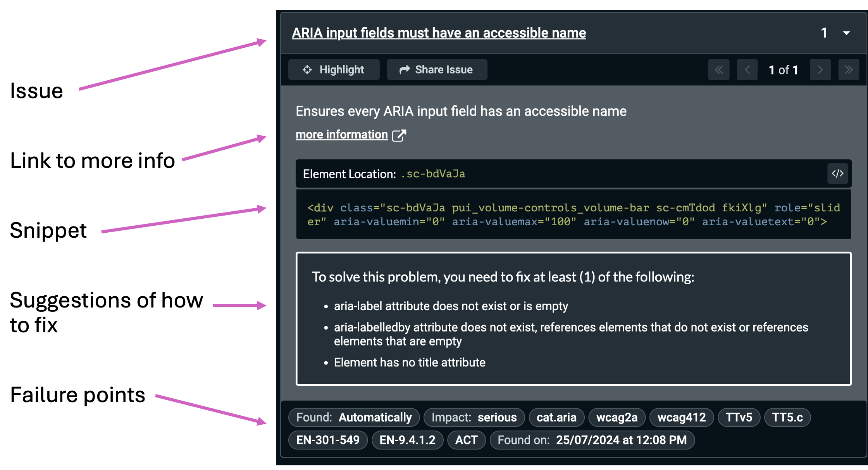Click the ACT tag
This screenshot has width=868, height=470.
466,440
